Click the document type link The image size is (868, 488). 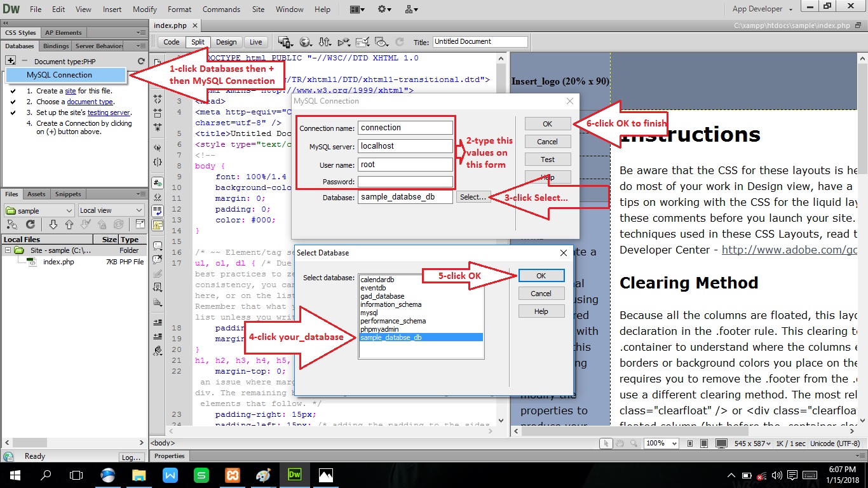coord(90,102)
